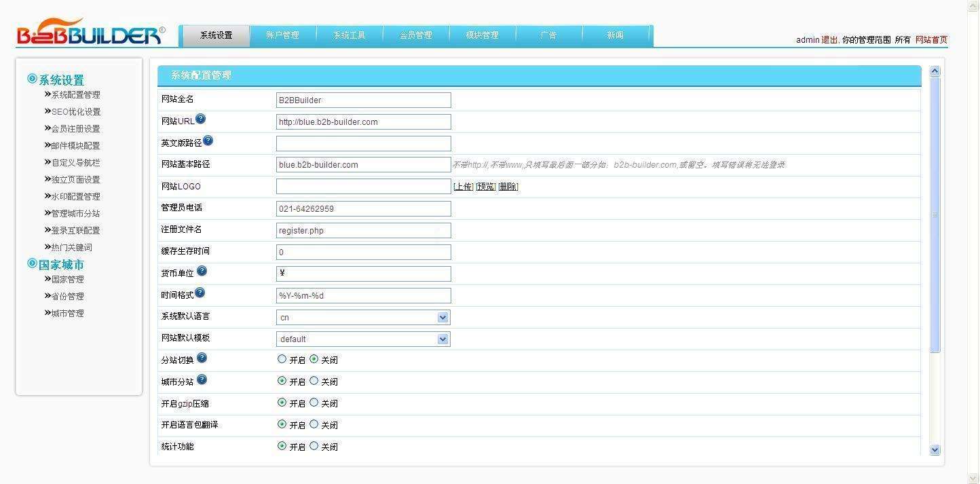The width and height of the screenshot is (980, 484).
Task: Open the 系统工具 top tab
Action: (x=349, y=35)
